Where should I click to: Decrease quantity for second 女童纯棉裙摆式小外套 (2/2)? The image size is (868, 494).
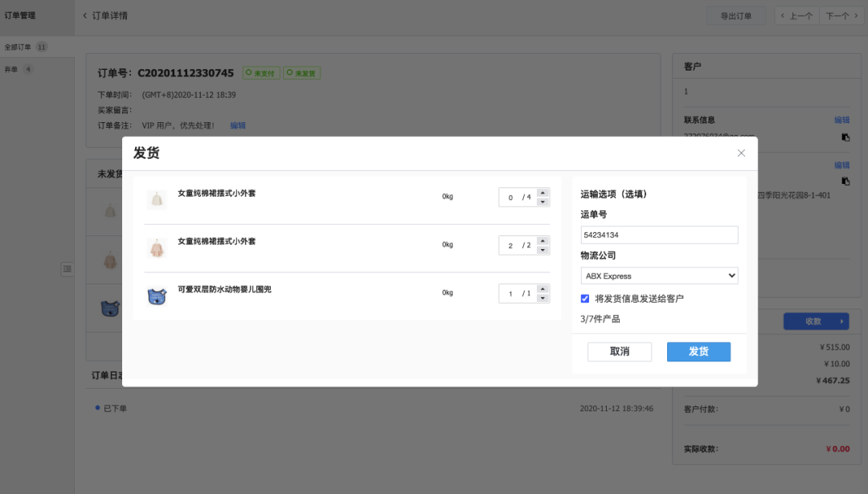(542, 250)
